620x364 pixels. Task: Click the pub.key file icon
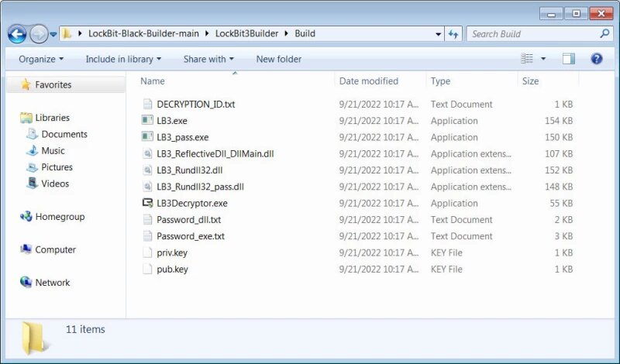[x=147, y=270]
